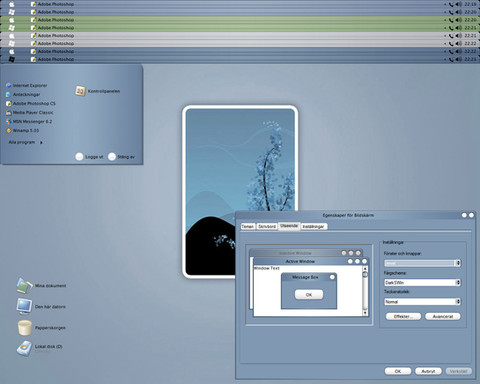This screenshot has height=384, width=480.
Task: Open the Fönster och knappar dropdown
Action: click(x=422, y=263)
